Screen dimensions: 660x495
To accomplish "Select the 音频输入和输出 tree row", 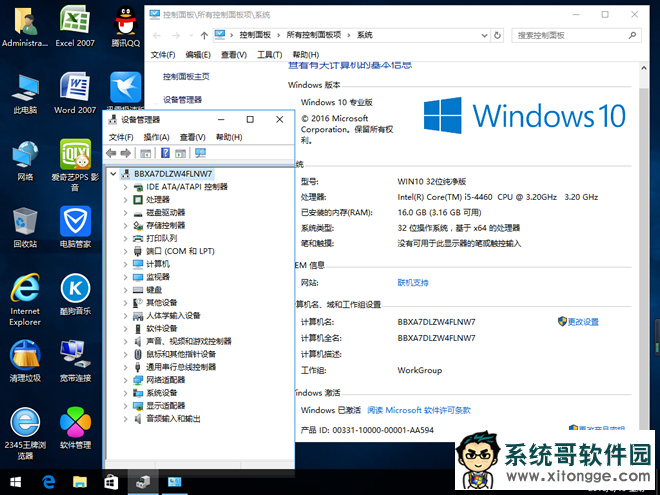I will point(167,419).
